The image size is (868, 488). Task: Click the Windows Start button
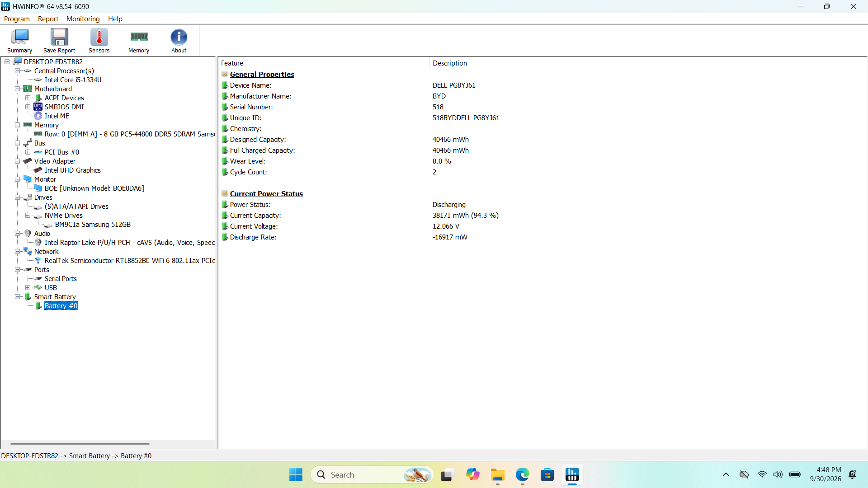pyautogui.click(x=296, y=475)
